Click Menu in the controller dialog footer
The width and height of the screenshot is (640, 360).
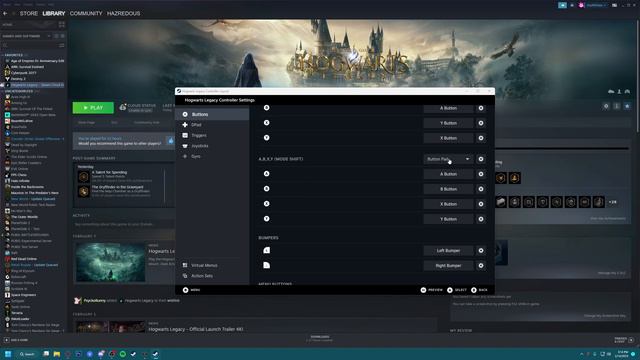click(191, 290)
